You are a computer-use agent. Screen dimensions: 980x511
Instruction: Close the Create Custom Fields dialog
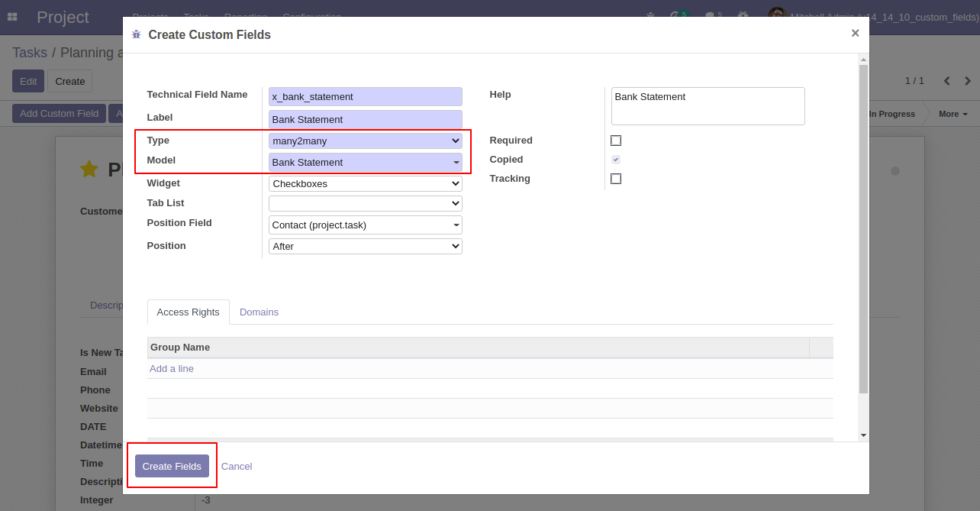coord(855,33)
